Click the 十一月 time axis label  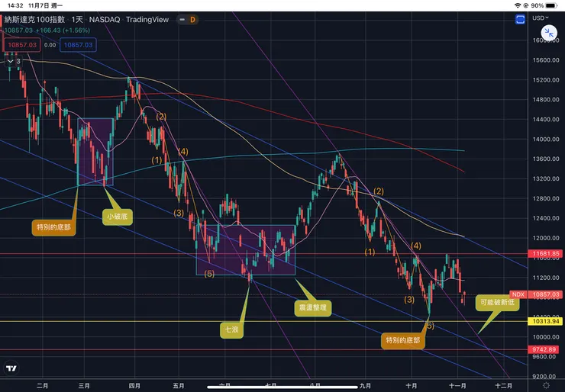457,386
